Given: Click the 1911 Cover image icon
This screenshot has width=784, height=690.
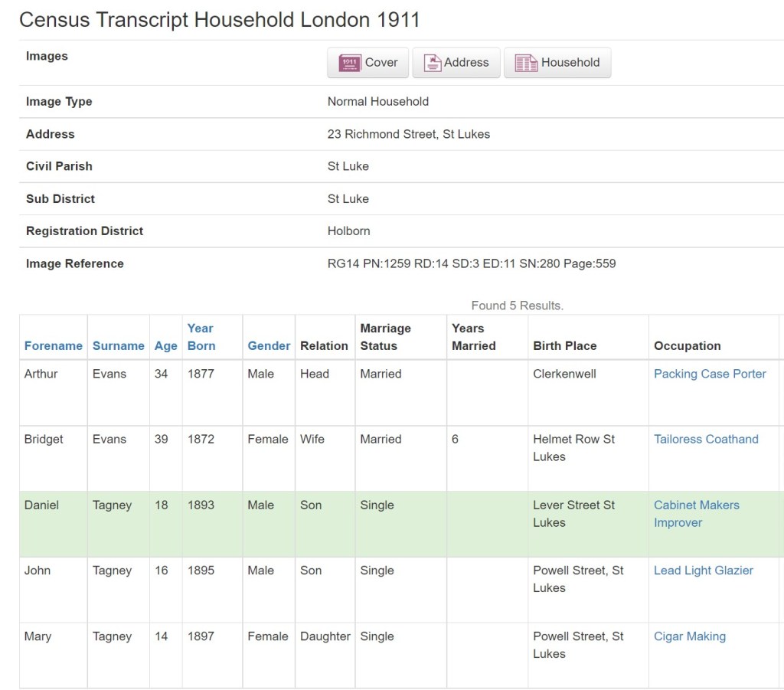Looking at the screenshot, I should tap(349, 63).
